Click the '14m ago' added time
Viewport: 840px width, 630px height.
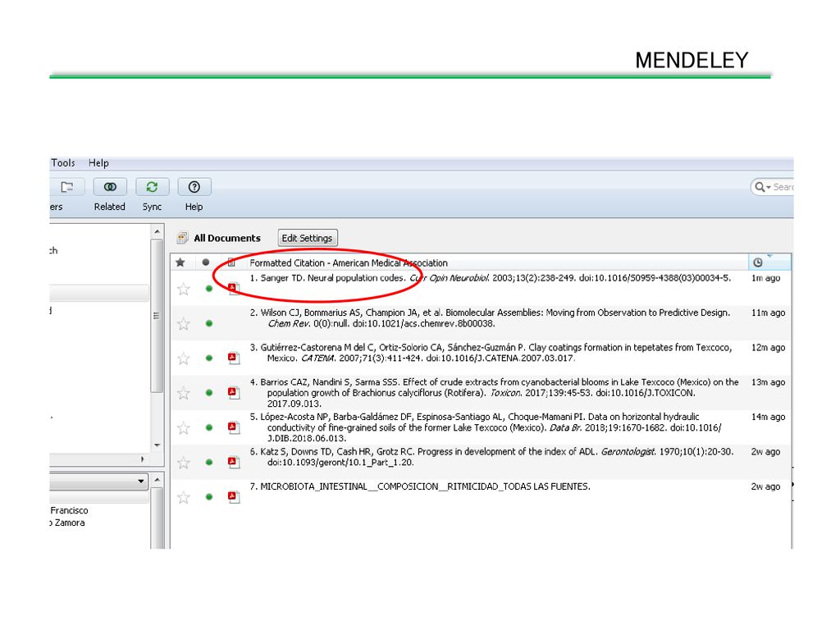point(768,417)
